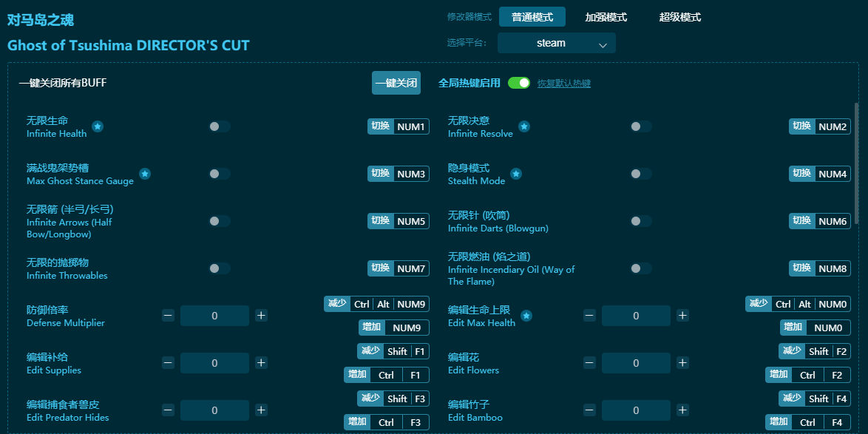Image resolution: width=868 pixels, height=434 pixels.
Task: Increase Edit Bamboo with plus button
Action: click(x=682, y=410)
